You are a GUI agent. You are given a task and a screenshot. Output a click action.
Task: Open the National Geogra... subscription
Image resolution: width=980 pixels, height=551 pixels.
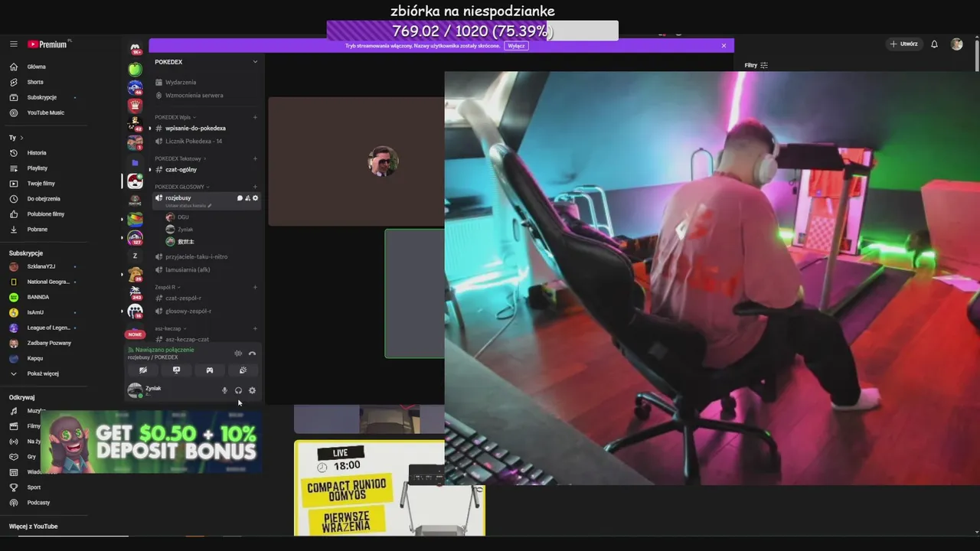coord(48,282)
